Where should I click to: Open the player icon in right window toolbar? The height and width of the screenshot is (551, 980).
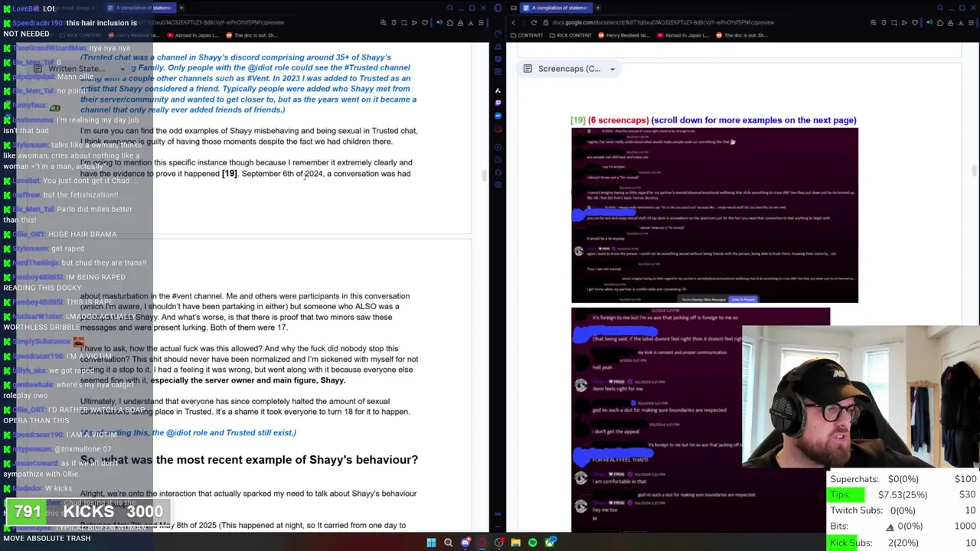[904, 23]
